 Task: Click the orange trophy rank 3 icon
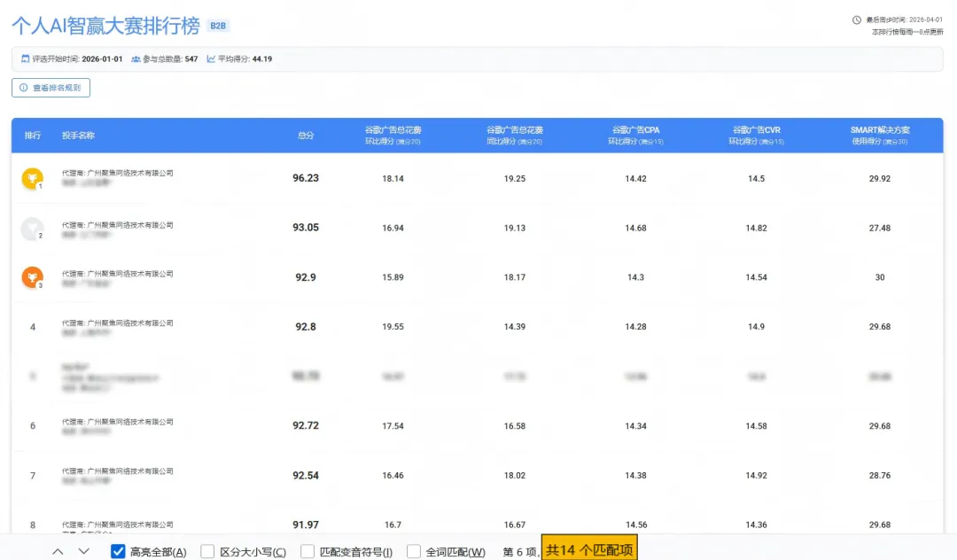tap(32, 278)
